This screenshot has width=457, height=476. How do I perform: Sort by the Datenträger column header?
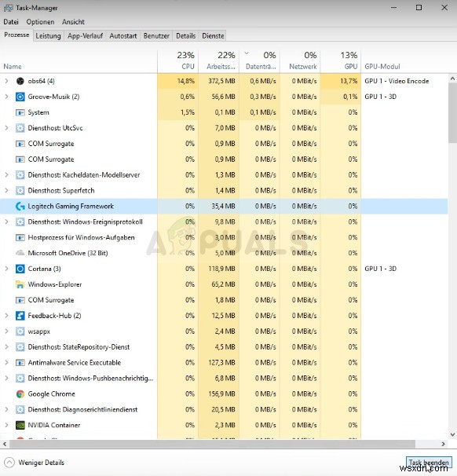[x=259, y=61]
